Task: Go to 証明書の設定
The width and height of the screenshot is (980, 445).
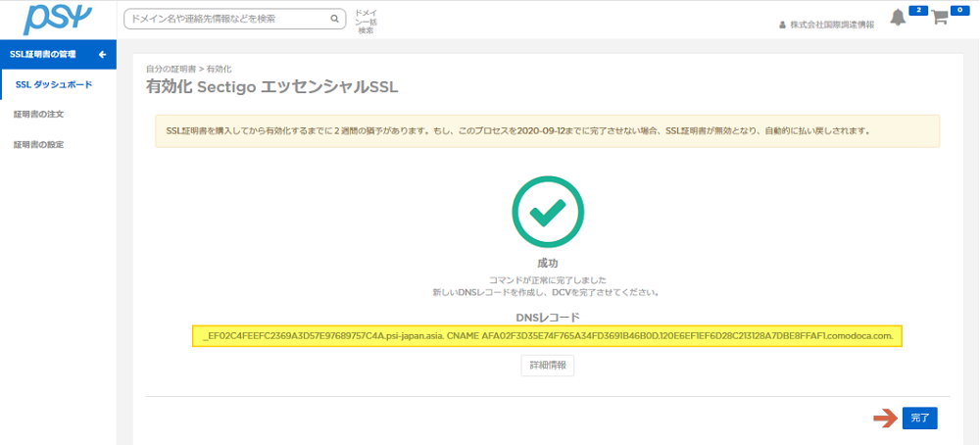Action: pyautogui.click(x=38, y=144)
